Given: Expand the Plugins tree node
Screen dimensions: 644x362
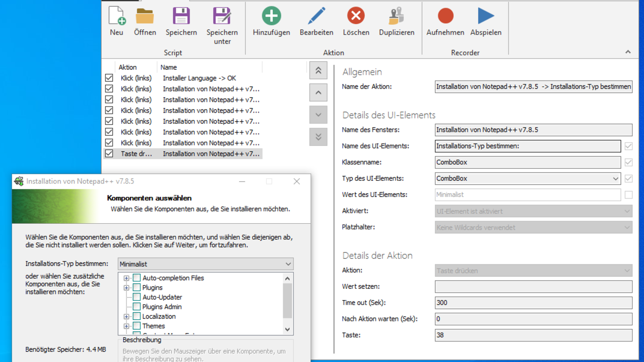Looking at the screenshot, I should coord(126,288).
